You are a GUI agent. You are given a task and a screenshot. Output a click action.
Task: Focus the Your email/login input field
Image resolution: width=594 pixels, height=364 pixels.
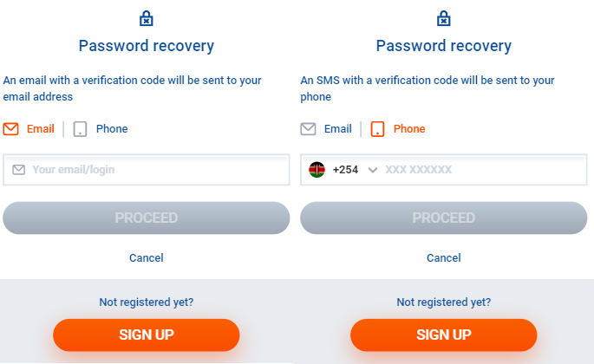coord(156,170)
